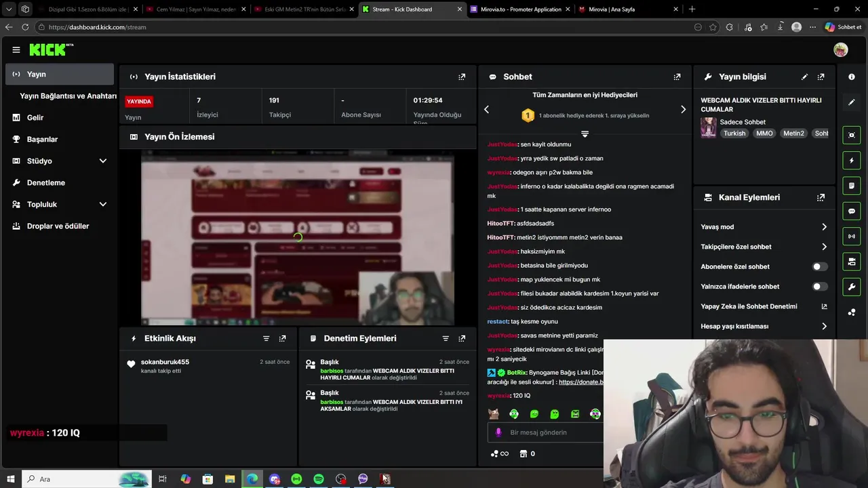Click the Metin2 tag in stream info
868x488 pixels.
(793, 134)
